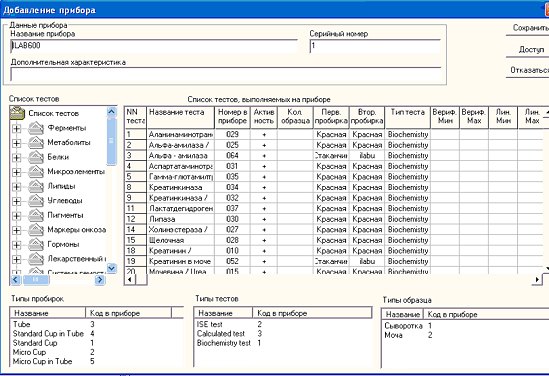Select the Креатинкиназа row numbered 034
549x376 pixels.
pos(334,187)
